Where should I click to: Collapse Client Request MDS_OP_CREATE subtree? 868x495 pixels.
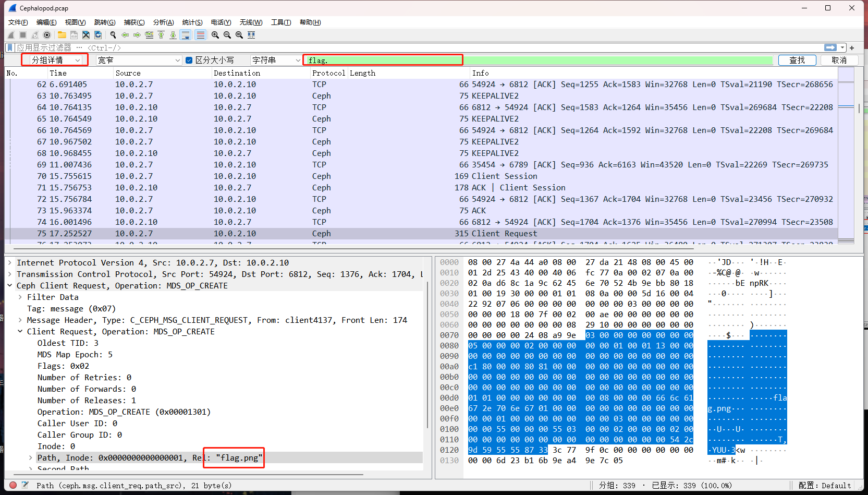point(20,332)
